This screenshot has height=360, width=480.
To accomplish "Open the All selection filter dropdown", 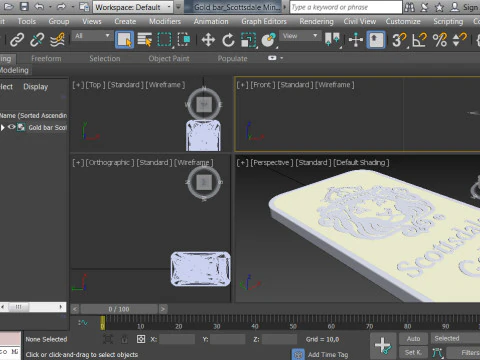I will [92, 36].
